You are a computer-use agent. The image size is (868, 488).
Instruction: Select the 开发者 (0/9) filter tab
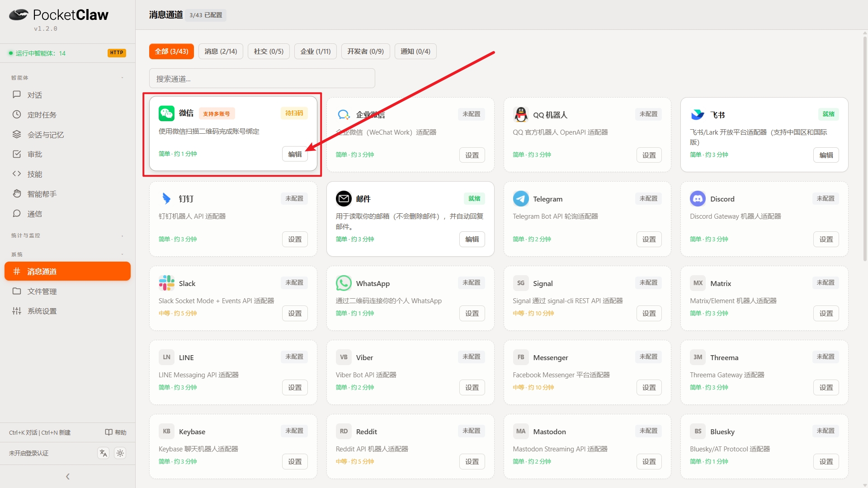(365, 52)
